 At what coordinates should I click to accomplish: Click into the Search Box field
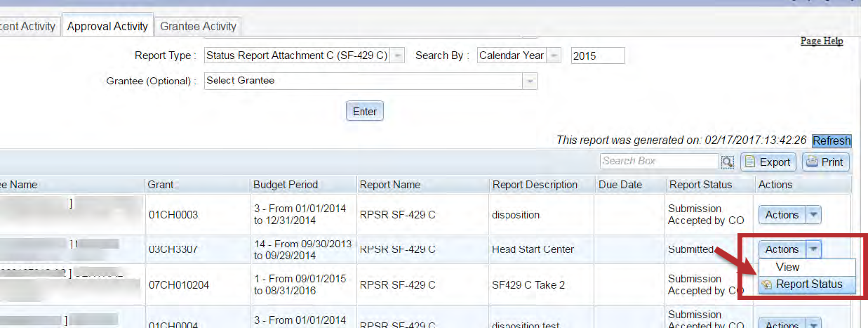tap(659, 162)
